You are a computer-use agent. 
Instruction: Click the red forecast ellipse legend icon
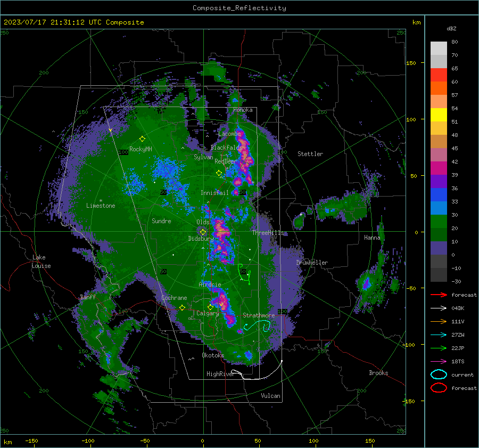pyautogui.click(x=439, y=388)
